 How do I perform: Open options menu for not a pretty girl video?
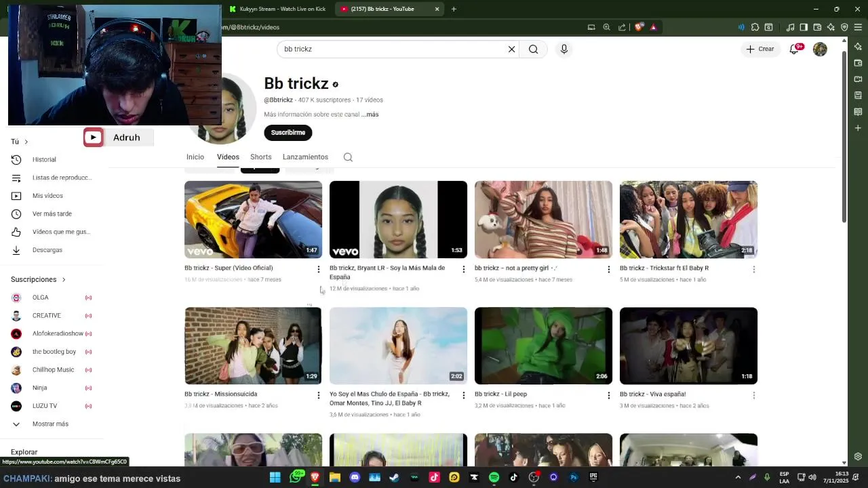[609, 269]
